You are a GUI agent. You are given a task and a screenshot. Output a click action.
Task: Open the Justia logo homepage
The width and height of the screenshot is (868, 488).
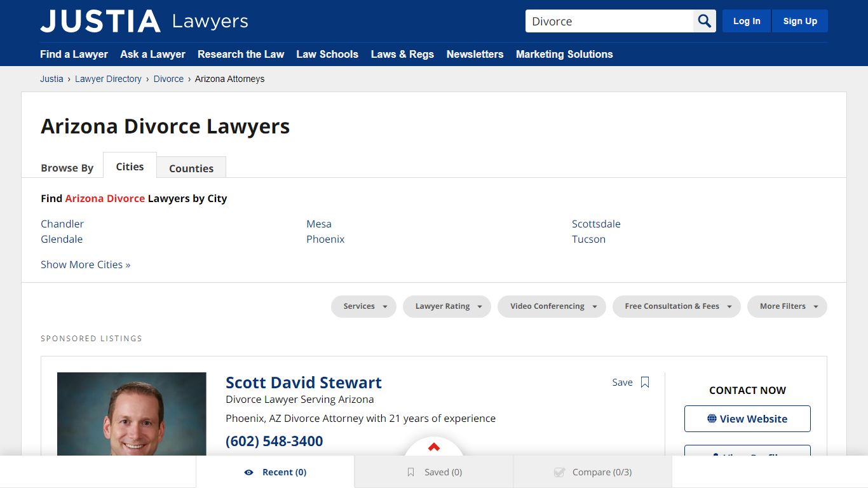(100, 21)
